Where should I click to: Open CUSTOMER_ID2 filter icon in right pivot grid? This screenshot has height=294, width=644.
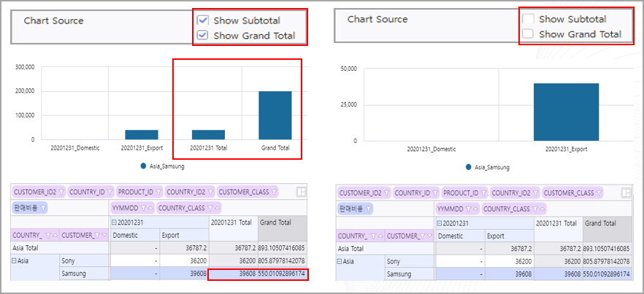(386, 193)
